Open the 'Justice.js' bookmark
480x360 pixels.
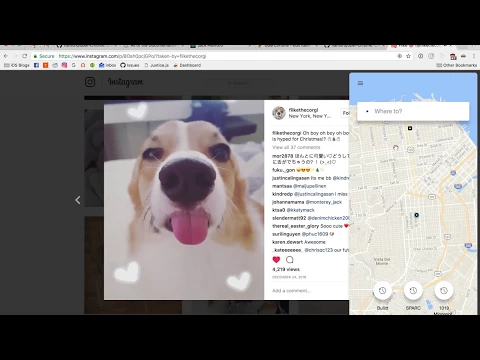[x=156, y=65]
